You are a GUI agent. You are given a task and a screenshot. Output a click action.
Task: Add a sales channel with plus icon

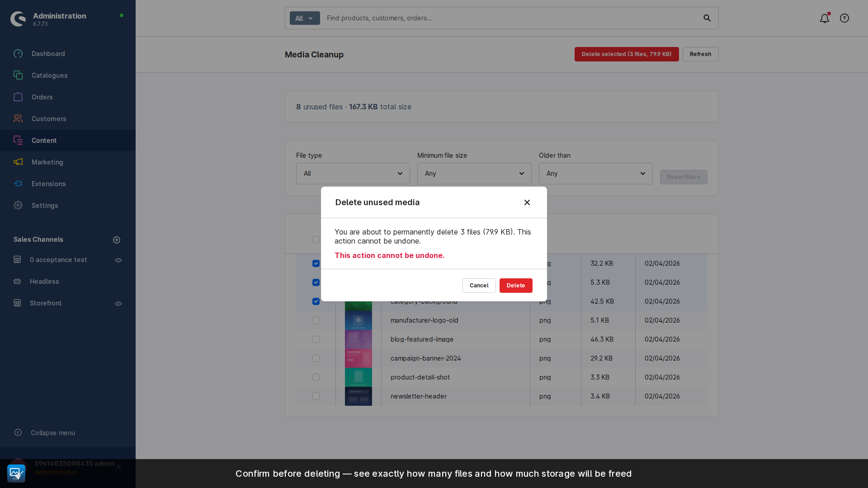point(117,240)
